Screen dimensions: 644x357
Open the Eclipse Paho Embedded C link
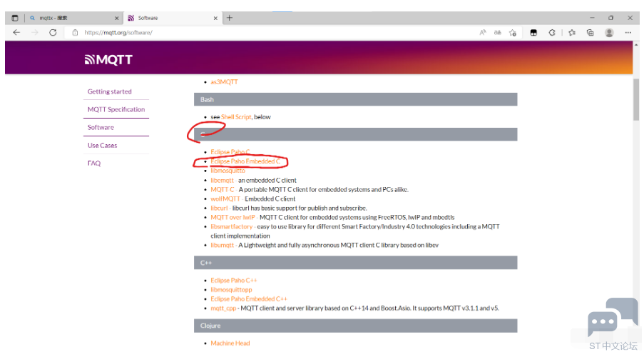(x=245, y=161)
